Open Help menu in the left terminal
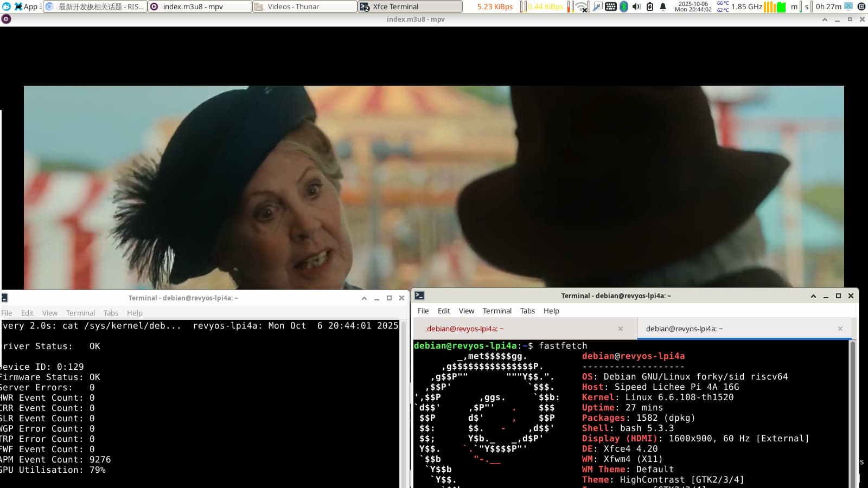This screenshot has width=868, height=488. click(x=135, y=313)
